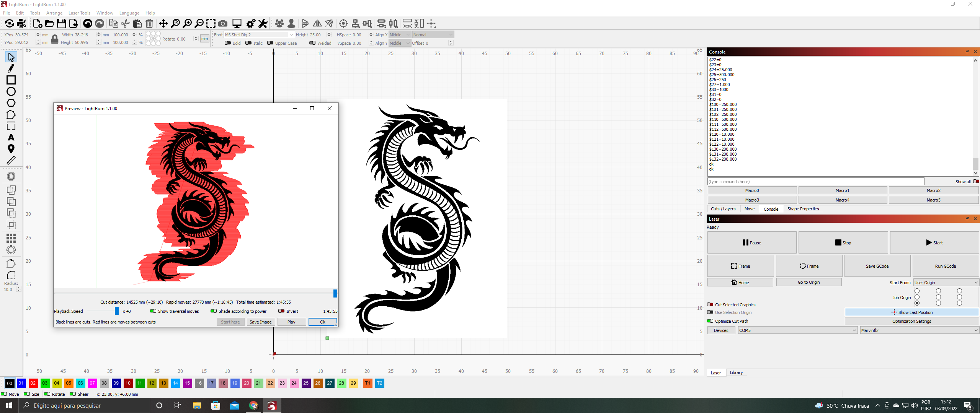Viewport: 980px width, 413px height.
Task: Select the Ellipse drawing tool
Action: click(11, 91)
